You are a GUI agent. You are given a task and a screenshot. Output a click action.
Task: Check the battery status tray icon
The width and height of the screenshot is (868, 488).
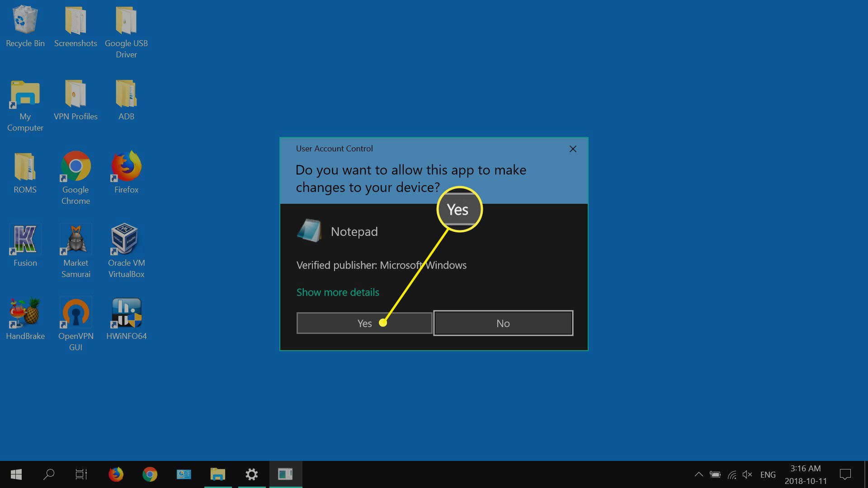click(715, 474)
